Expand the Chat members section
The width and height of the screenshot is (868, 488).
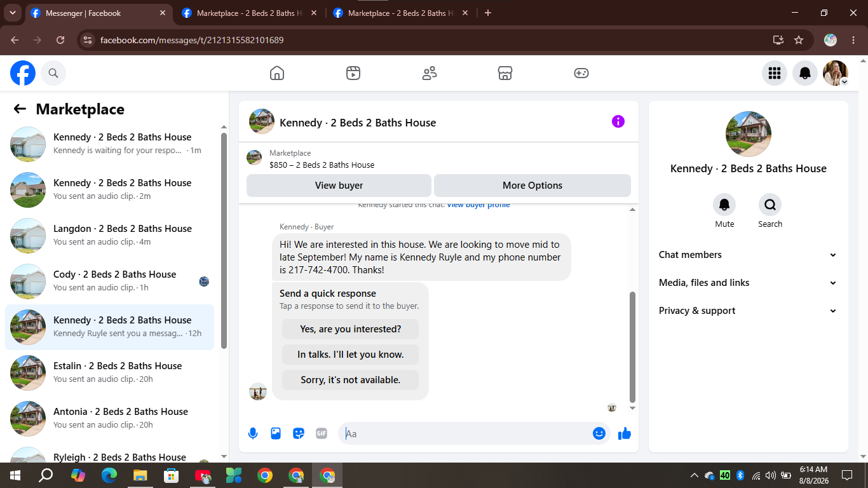749,255
